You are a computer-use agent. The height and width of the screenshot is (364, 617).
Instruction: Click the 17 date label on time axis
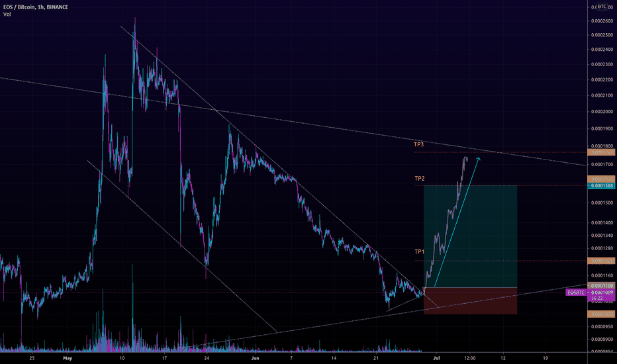(x=164, y=358)
